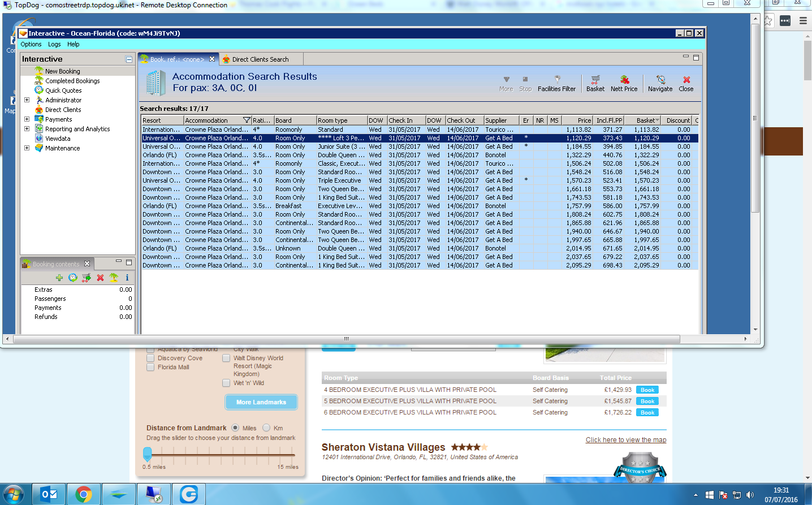Image resolution: width=812 pixels, height=505 pixels.
Task: Tick the Florida Mall landmark checkbox
Action: (x=150, y=367)
